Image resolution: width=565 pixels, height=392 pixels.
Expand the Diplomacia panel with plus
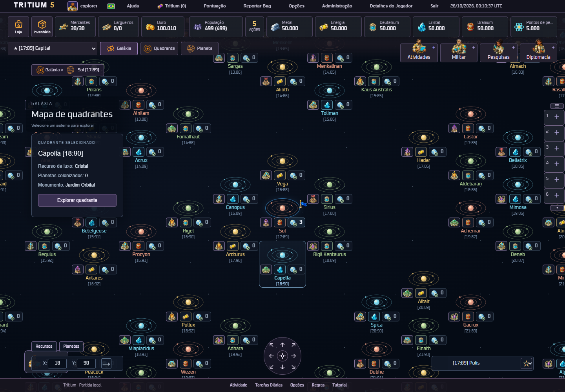click(x=553, y=47)
